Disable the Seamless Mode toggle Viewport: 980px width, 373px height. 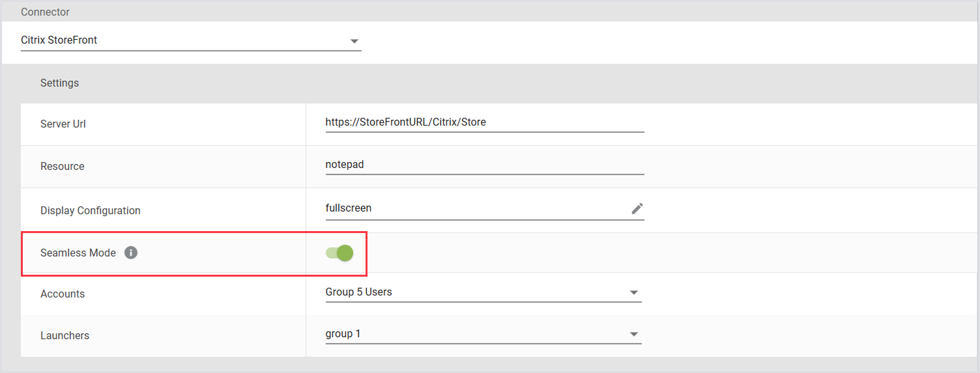click(x=339, y=253)
